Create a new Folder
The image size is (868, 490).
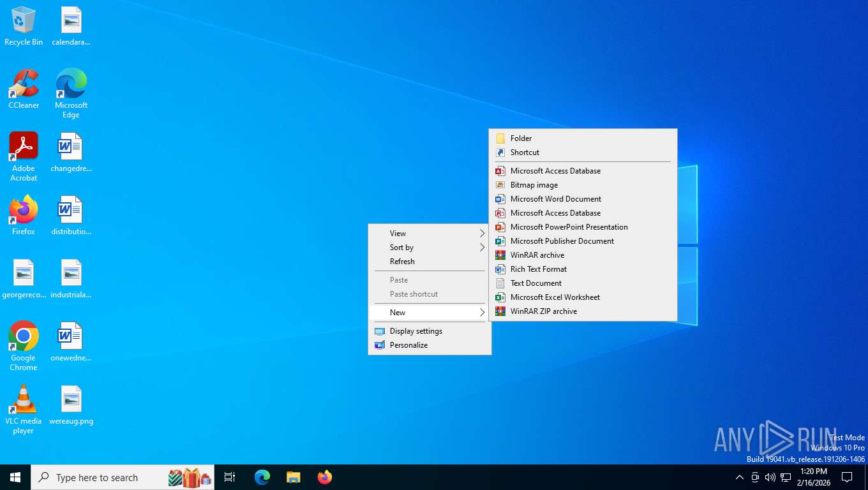583,138
